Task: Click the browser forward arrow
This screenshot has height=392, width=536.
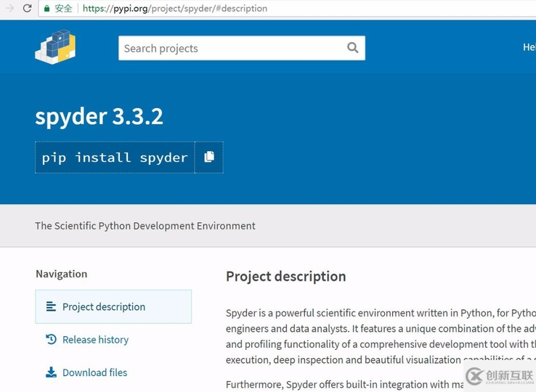Action: (x=10, y=8)
